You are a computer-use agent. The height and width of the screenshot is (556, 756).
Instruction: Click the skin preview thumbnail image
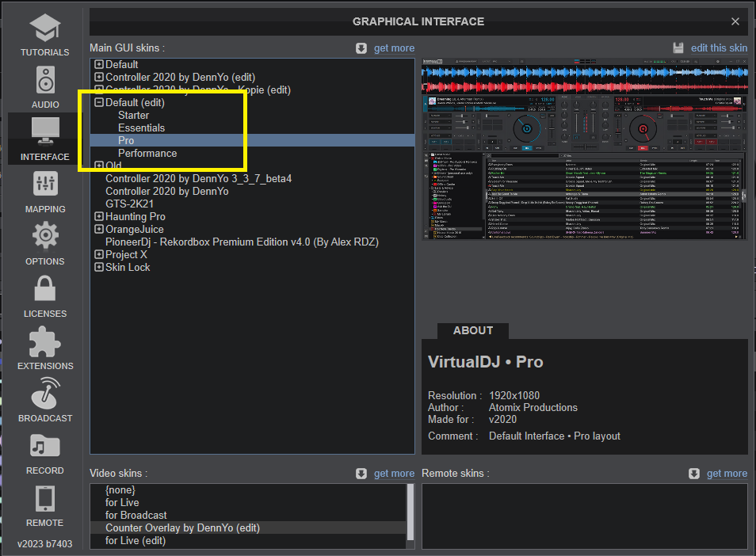point(584,149)
